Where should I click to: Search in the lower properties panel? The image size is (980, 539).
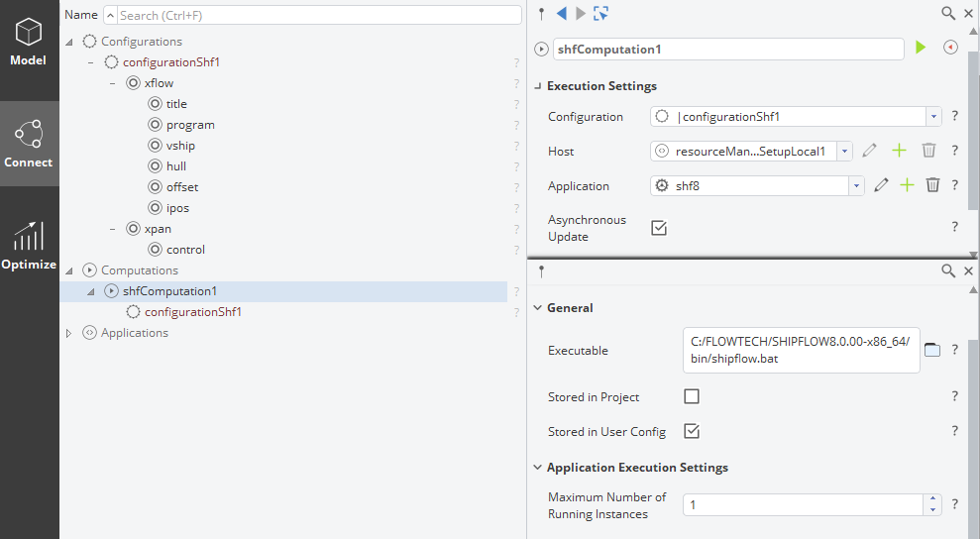point(948,270)
